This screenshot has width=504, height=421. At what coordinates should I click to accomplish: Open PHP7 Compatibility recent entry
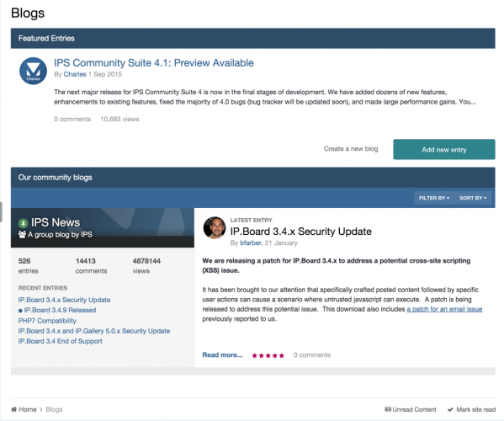click(x=47, y=321)
